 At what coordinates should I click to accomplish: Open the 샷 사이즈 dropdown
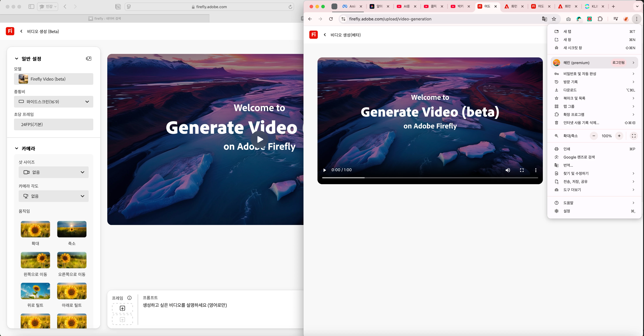click(53, 172)
